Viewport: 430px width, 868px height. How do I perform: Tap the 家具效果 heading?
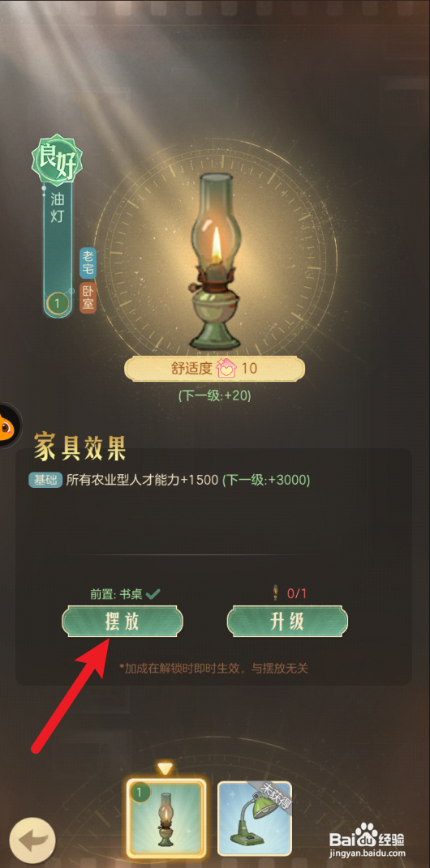tap(80, 447)
